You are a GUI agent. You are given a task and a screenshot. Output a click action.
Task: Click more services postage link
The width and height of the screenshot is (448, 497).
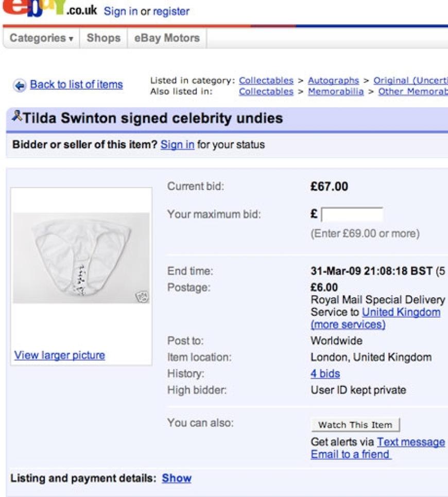(x=348, y=324)
